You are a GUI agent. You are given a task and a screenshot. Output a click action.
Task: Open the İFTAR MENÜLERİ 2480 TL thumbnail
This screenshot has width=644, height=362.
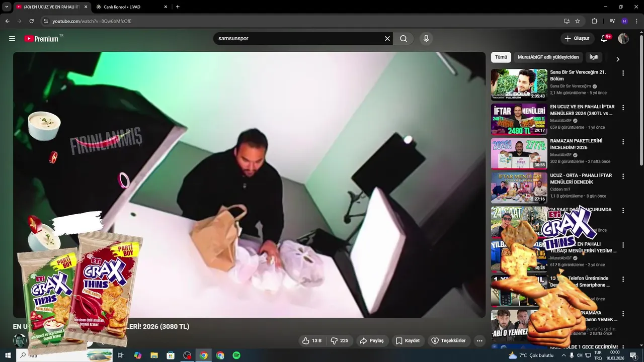pos(519,119)
